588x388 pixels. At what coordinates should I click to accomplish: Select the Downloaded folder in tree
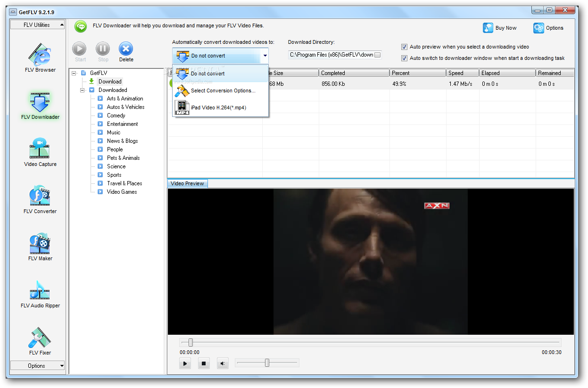pyautogui.click(x=113, y=90)
